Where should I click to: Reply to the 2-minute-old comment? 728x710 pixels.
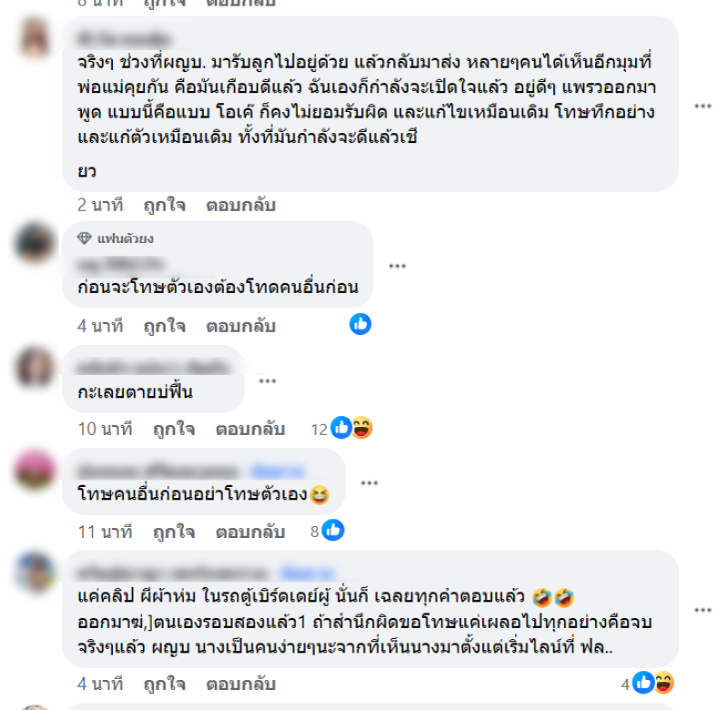coord(241,205)
